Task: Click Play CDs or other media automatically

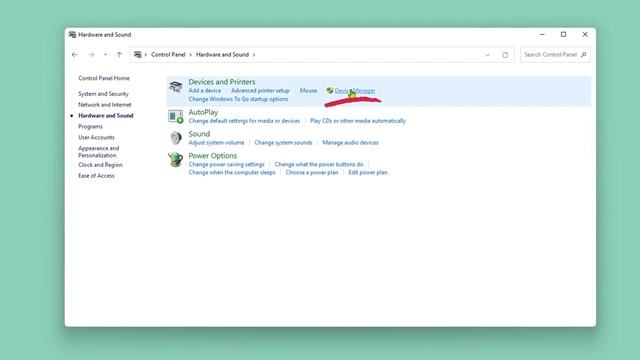Action: click(358, 121)
